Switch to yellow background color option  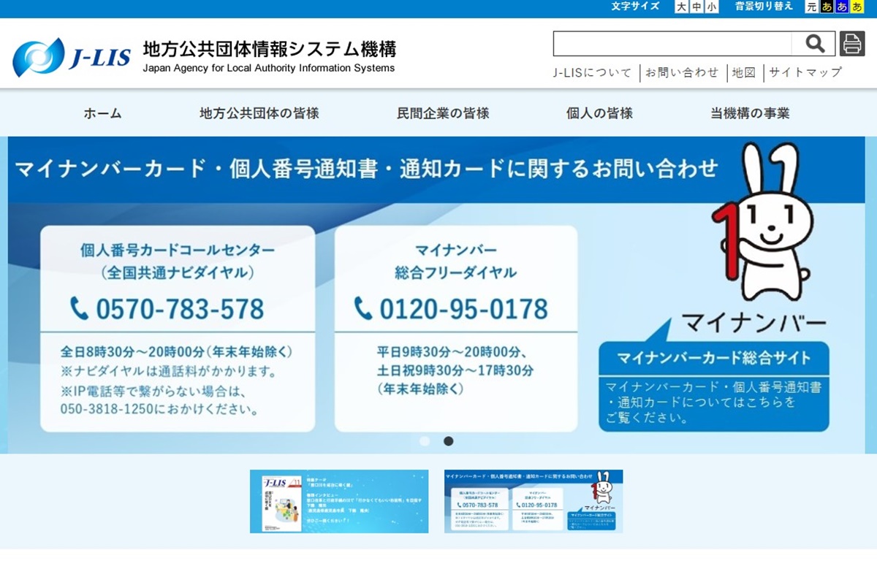pyautogui.click(x=857, y=7)
